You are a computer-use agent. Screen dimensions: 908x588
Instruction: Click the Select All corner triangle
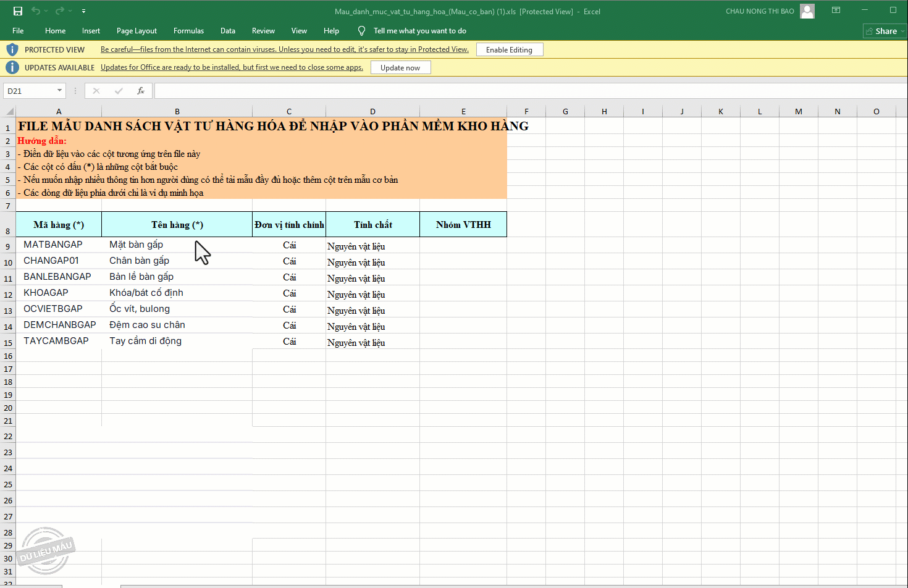(10, 111)
